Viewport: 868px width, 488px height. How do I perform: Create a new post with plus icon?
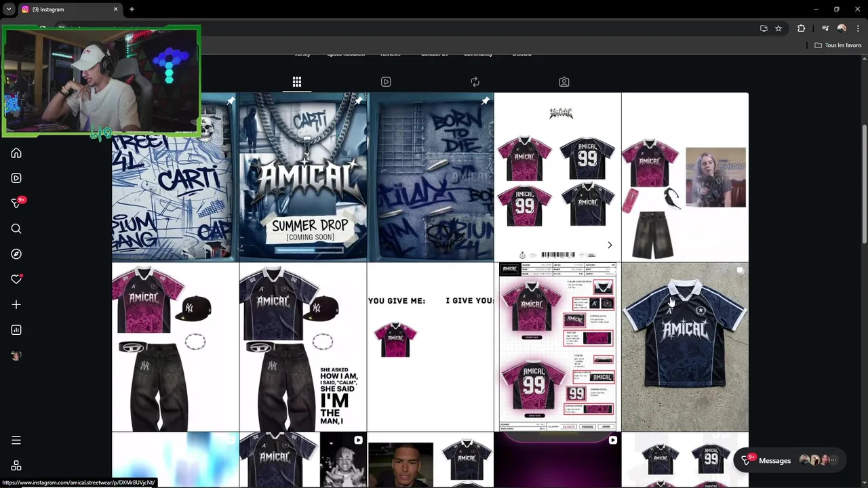[16, 305]
